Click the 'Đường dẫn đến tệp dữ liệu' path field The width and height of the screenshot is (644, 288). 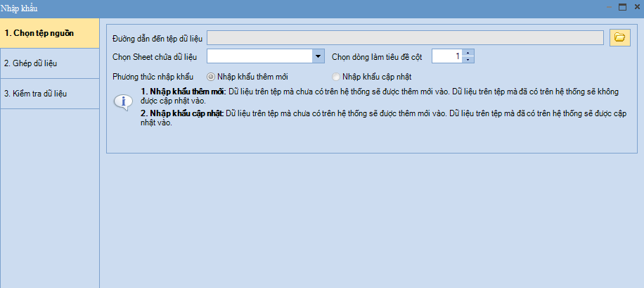405,37
